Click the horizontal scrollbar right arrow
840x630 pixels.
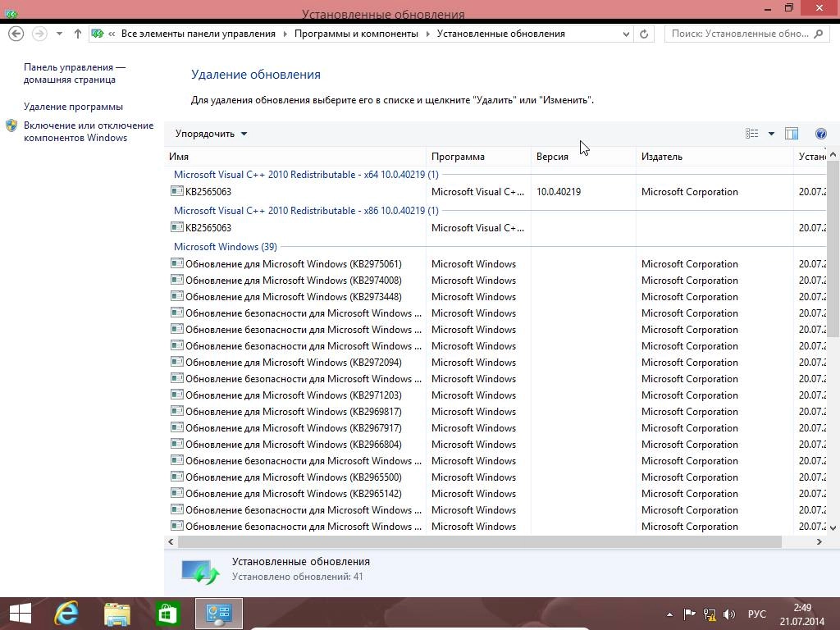[819, 541]
